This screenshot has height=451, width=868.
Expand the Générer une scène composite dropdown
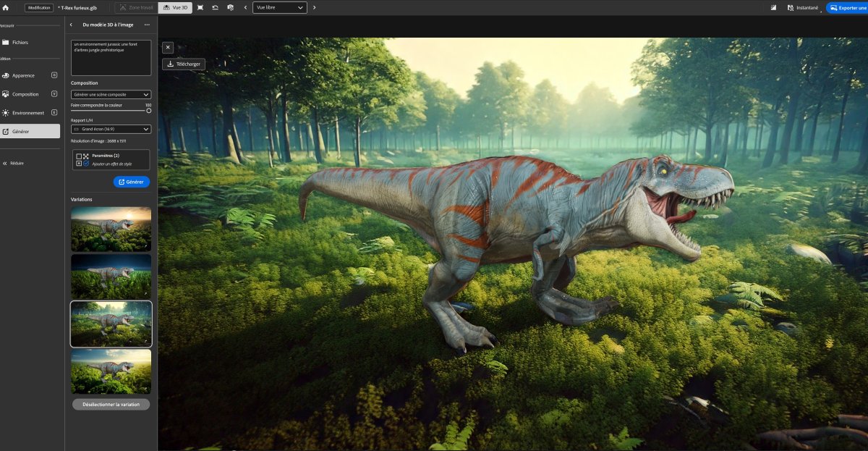(111, 94)
